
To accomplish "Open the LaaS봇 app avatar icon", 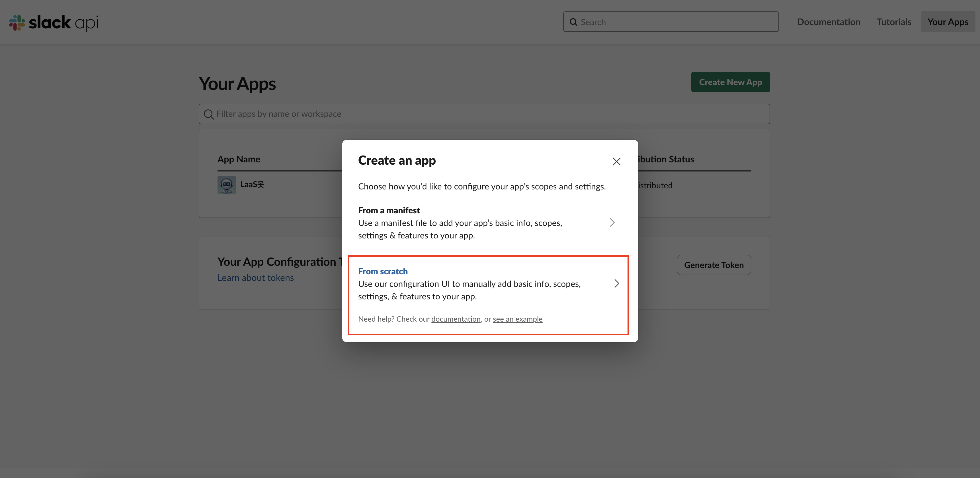I will (x=226, y=185).
